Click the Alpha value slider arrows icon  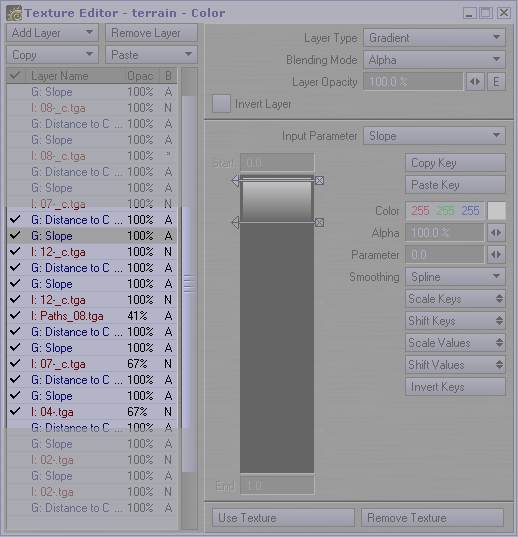[x=496, y=233]
